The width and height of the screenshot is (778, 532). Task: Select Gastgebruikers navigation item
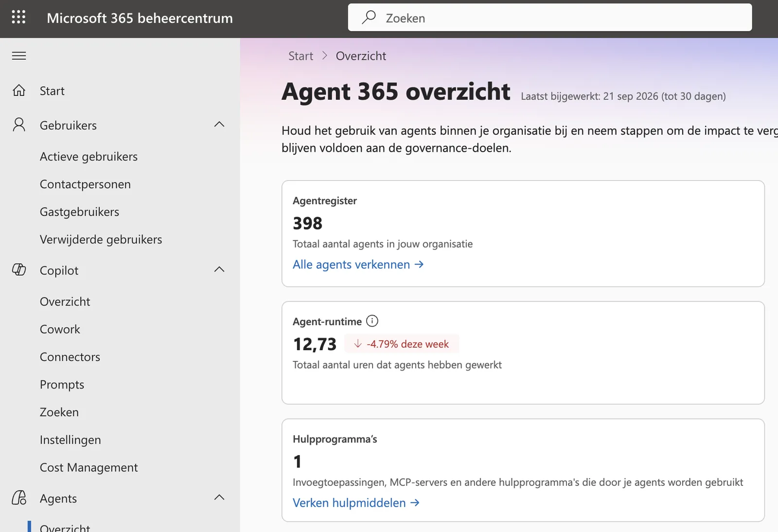79,212
